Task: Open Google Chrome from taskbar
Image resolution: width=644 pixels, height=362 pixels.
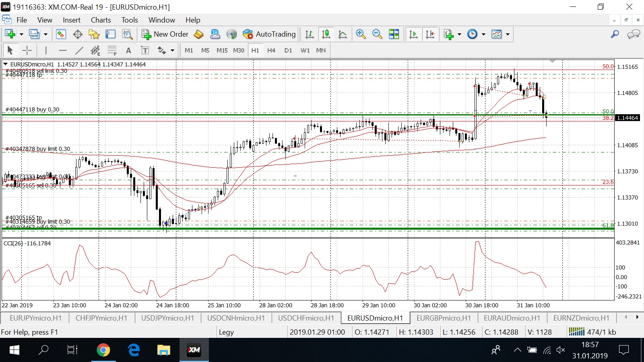Action: (x=103, y=350)
